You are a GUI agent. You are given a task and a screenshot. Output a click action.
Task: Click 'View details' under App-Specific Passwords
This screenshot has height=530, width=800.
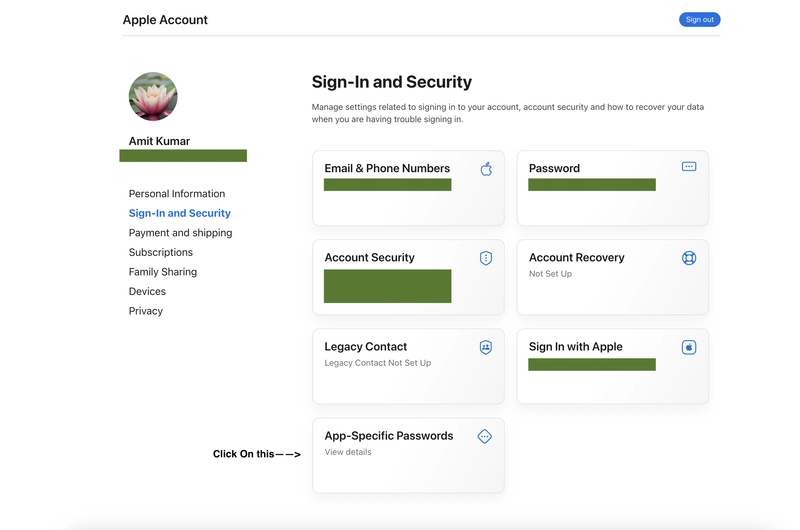coord(348,452)
